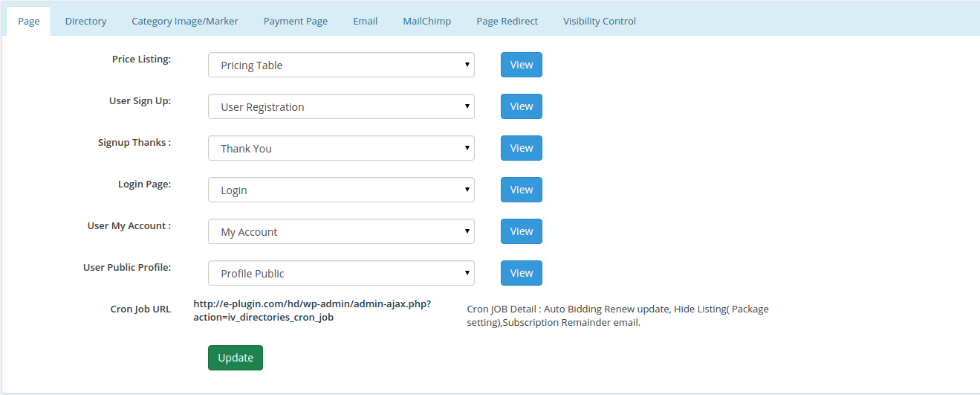Open the User Public Profile dropdown
980x395 pixels.
coord(341,273)
